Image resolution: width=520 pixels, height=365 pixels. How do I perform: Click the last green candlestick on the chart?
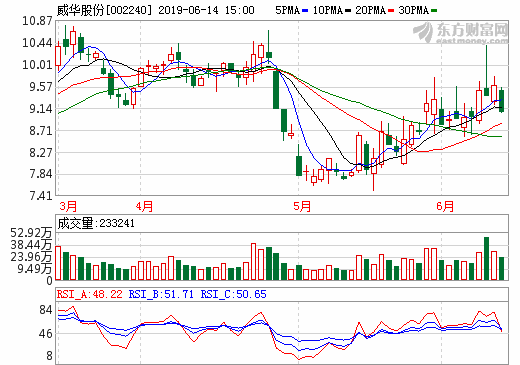coord(501,101)
